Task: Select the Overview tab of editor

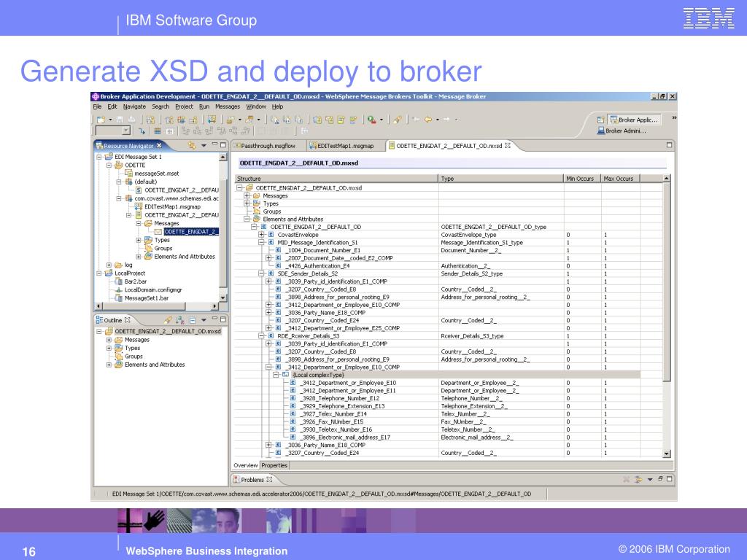Action: tap(245, 465)
